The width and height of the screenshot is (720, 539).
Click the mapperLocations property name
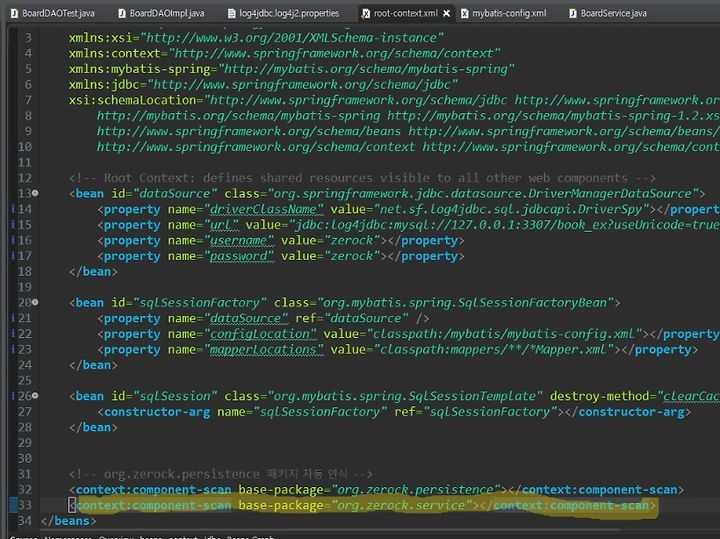pyautogui.click(x=263, y=350)
